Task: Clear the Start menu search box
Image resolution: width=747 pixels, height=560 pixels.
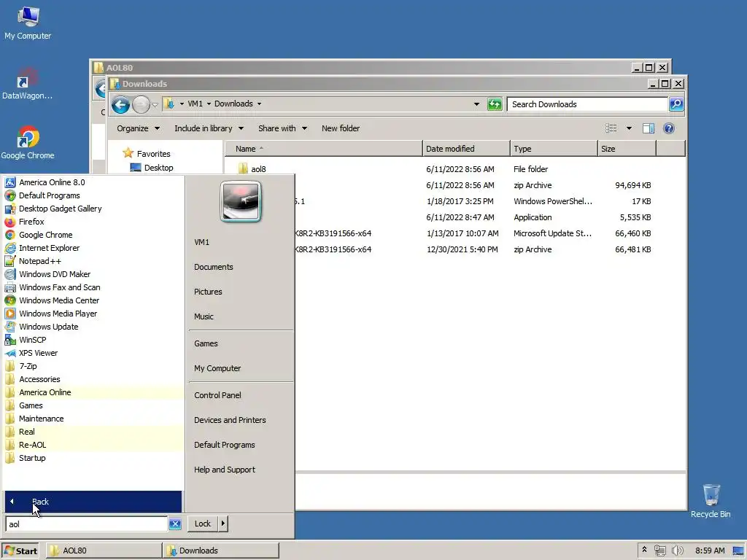Action: point(175,524)
